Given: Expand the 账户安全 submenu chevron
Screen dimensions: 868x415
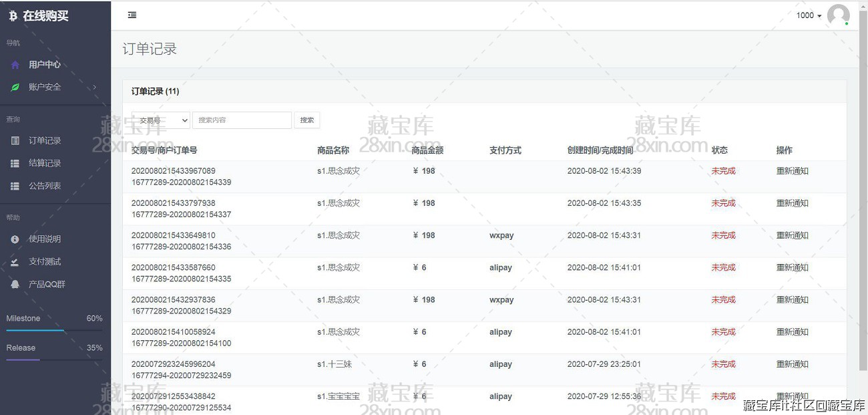Looking at the screenshot, I should pos(95,87).
